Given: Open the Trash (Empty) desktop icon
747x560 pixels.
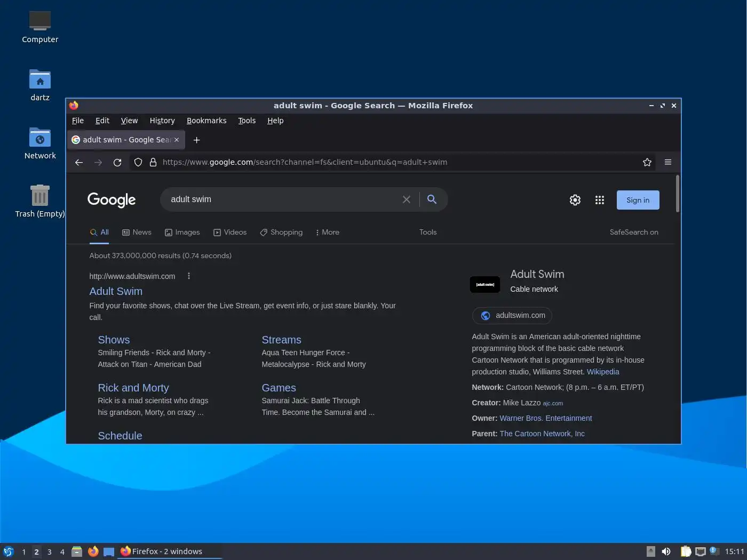Looking at the screenshot, I should coord(40,201).
